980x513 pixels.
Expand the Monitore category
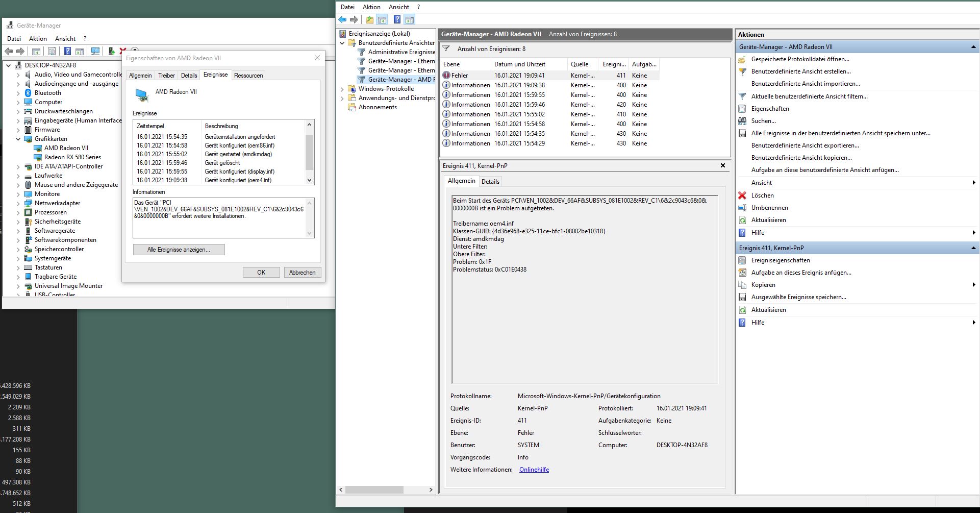pos(18,194)
